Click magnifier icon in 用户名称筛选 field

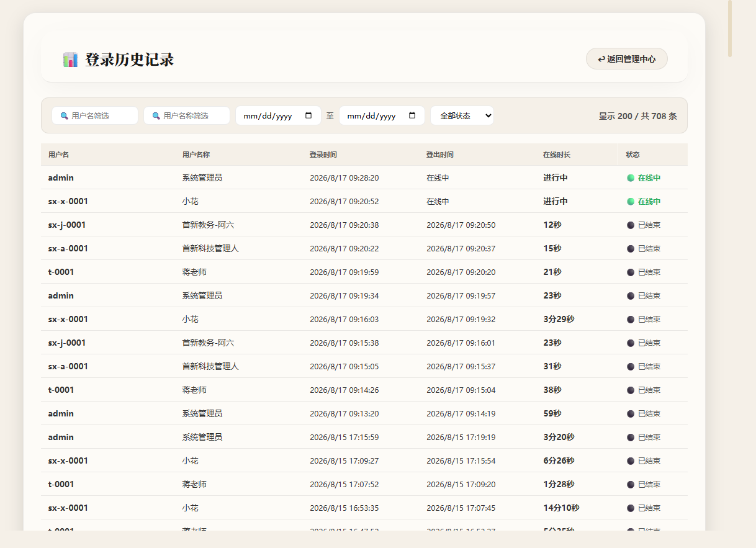pos(156,116)
